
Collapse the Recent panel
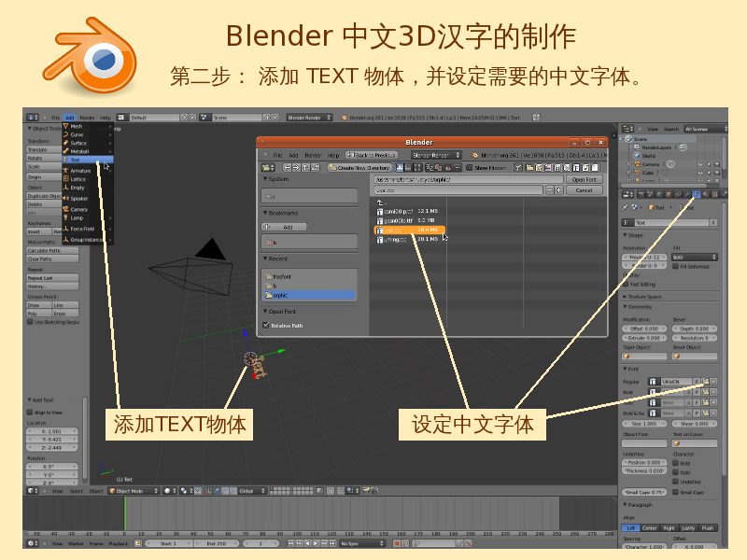click(265, 259)
